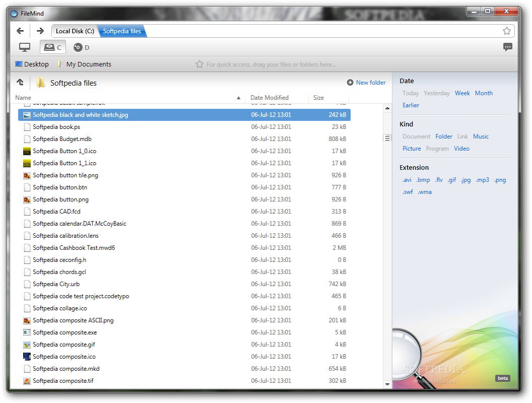Image resolution: width=532 pixels, height=403 pixels.
Task: Filter by kind Picture
Action: [412, 149]
